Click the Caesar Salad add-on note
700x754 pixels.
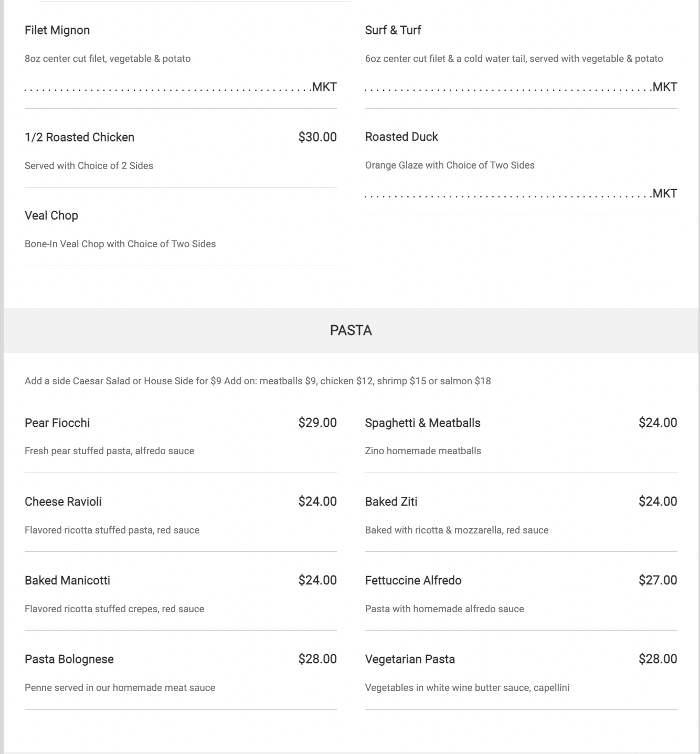point(258,381)
